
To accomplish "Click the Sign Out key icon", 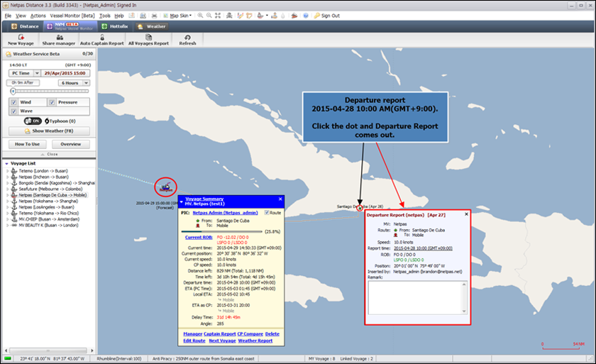I will coord(316,16).
